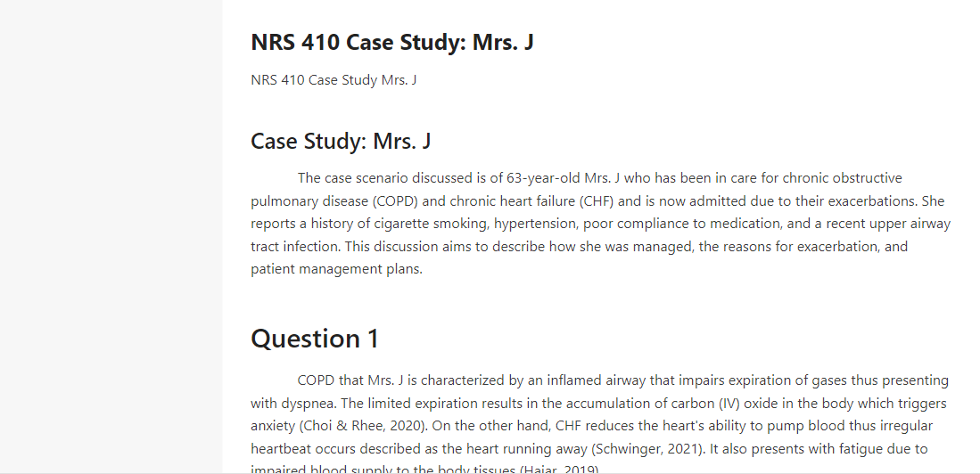980x474 pixels.
Task: Click the partially hidden Hajar, 2019 citation
Action: click(559, 469)
